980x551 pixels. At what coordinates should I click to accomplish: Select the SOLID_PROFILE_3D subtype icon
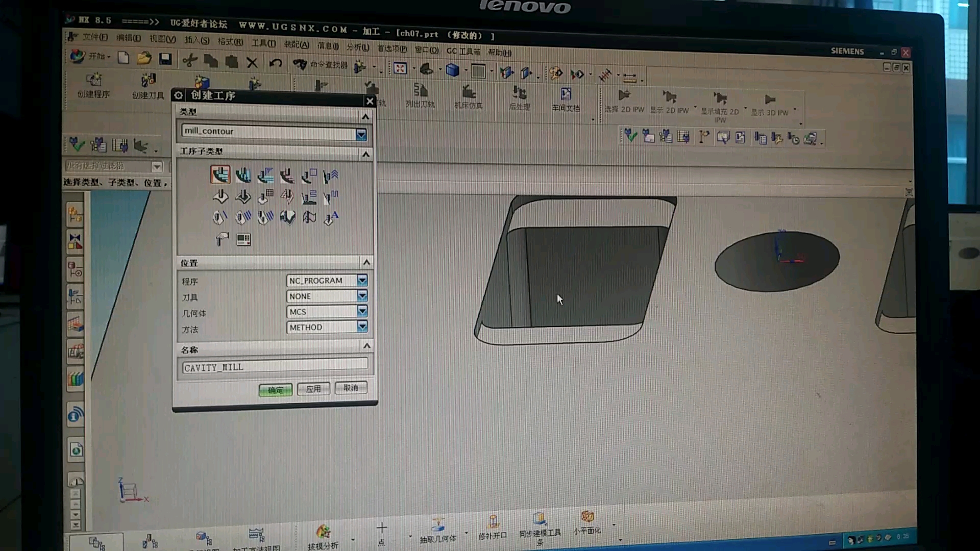click(x=287, y=218)
